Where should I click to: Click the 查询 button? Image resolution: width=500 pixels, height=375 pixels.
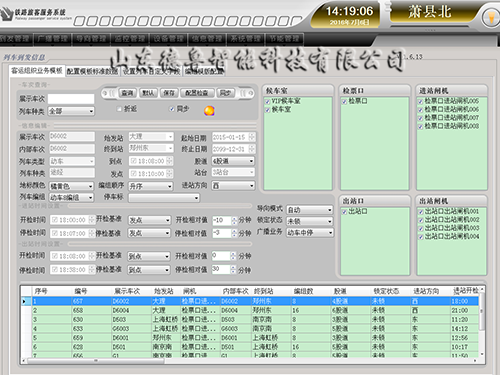point(127,93)
